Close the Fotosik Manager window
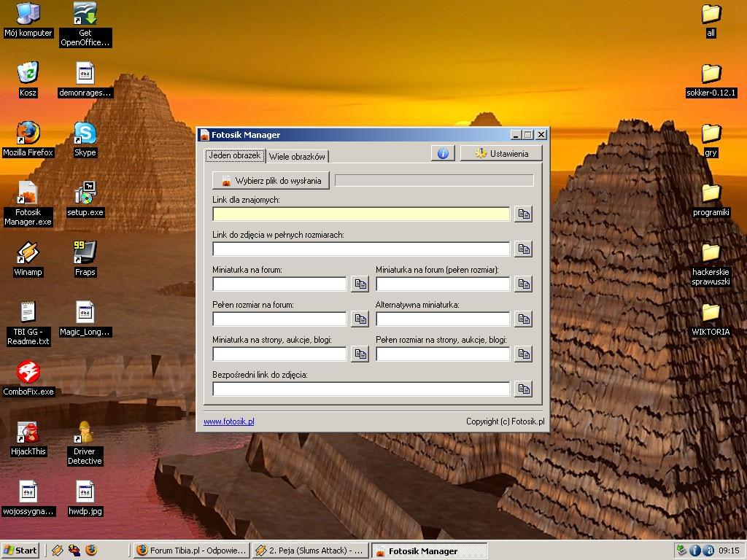The image size is (747, 560). click(x=541, y=135)
